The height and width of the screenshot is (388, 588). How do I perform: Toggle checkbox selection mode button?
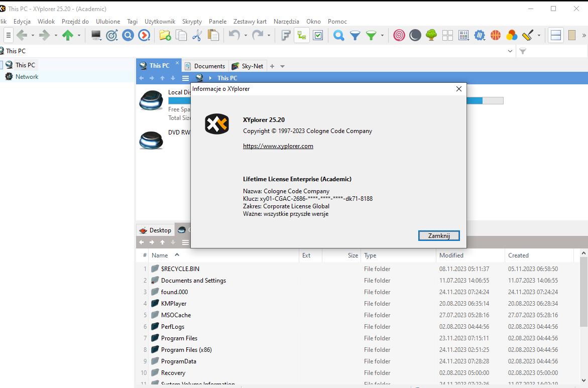pyautogui.click(x=318, y=36)
